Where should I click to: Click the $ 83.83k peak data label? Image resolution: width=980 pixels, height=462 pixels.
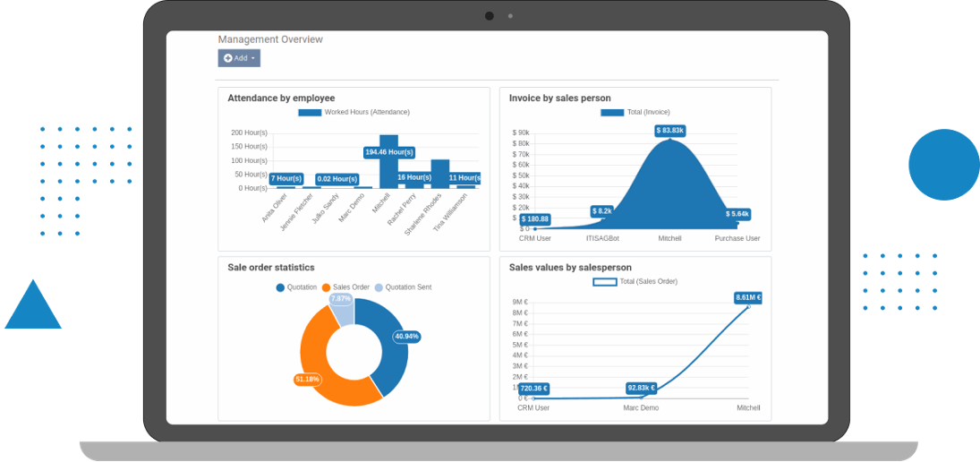click(x=669, y=130)
